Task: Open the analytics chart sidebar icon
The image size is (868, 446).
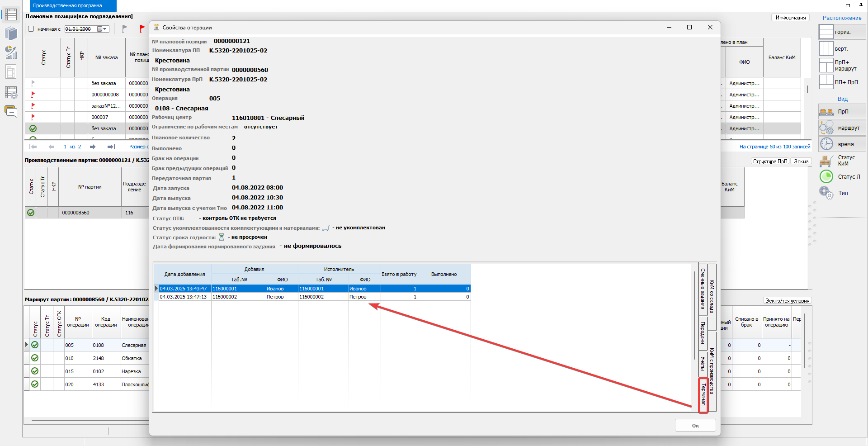Action: pos(11,52)
